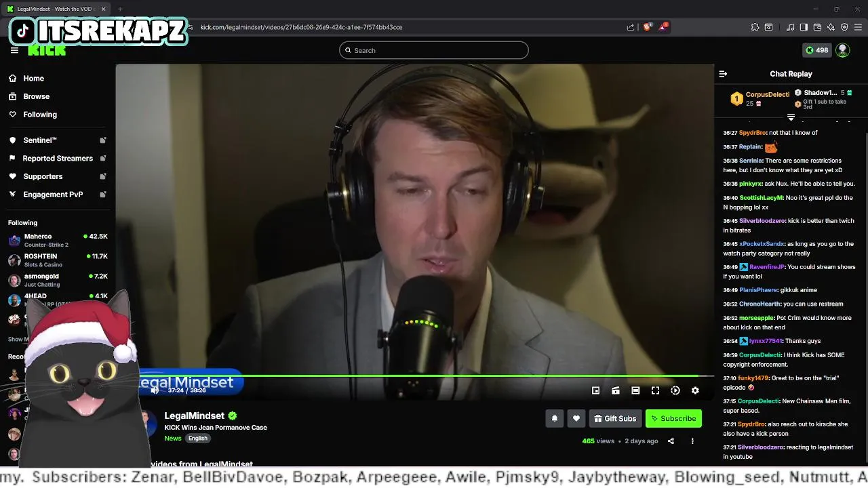Image resolution: width=868 pixels, height=488 pixels.
Task: Seek on the green video progress bar
Action: (x=415, y=375)
